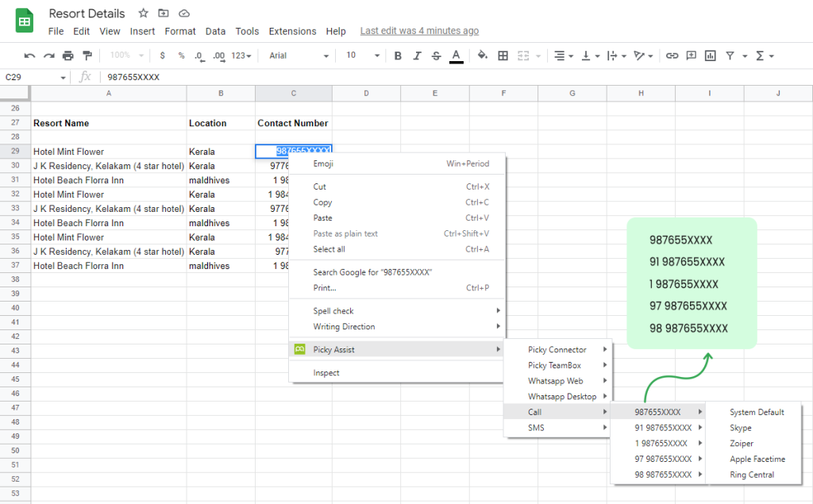
Task: Star the Resort Details document
Action: [x=144, y=13]
